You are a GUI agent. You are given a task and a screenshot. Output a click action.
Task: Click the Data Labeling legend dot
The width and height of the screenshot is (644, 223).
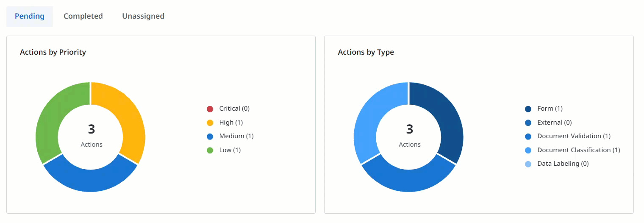tap(528, 164)
